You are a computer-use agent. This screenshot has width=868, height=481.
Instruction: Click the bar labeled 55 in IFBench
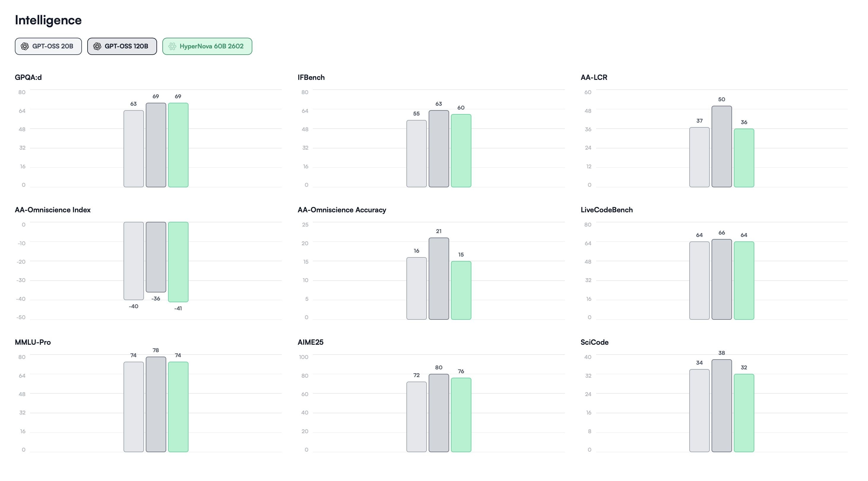[x=416, y=154]
